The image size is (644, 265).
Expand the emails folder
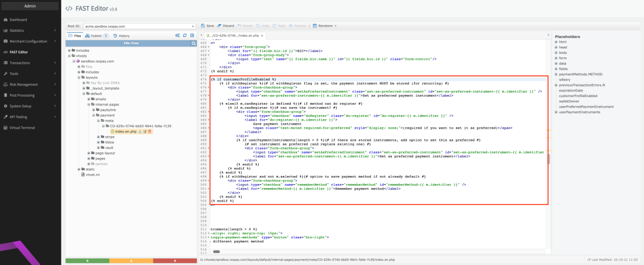(88, 99)
